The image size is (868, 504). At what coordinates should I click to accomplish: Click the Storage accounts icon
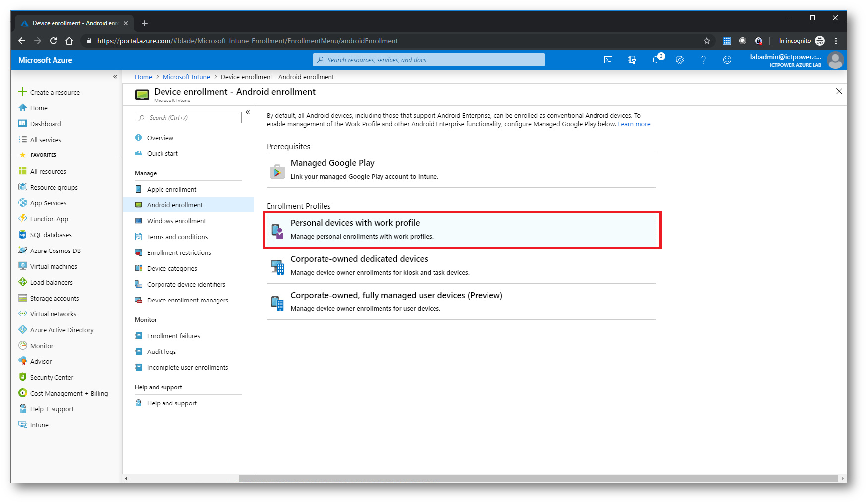22,298
